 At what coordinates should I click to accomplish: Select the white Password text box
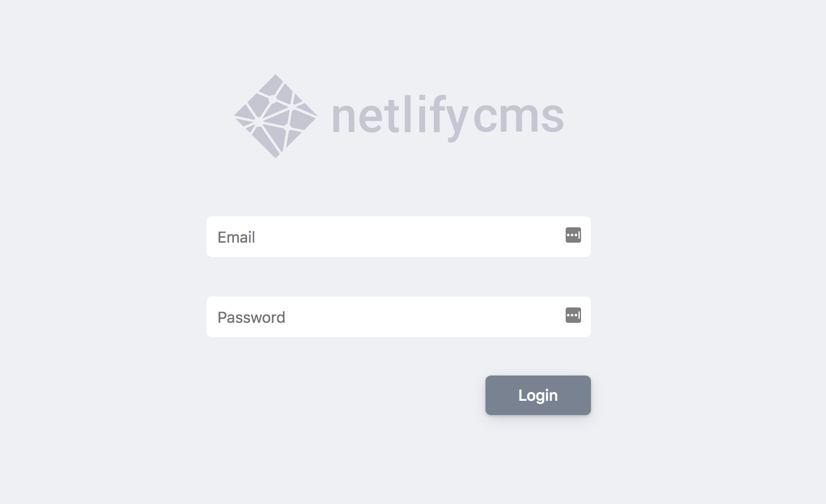399,317
